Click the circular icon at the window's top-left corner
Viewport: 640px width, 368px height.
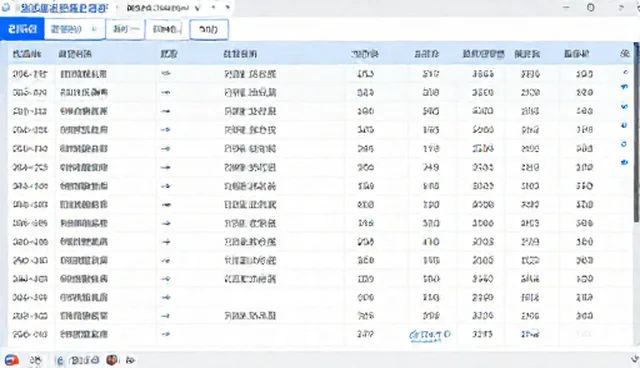pyautogui.click(x=6, y=8)
